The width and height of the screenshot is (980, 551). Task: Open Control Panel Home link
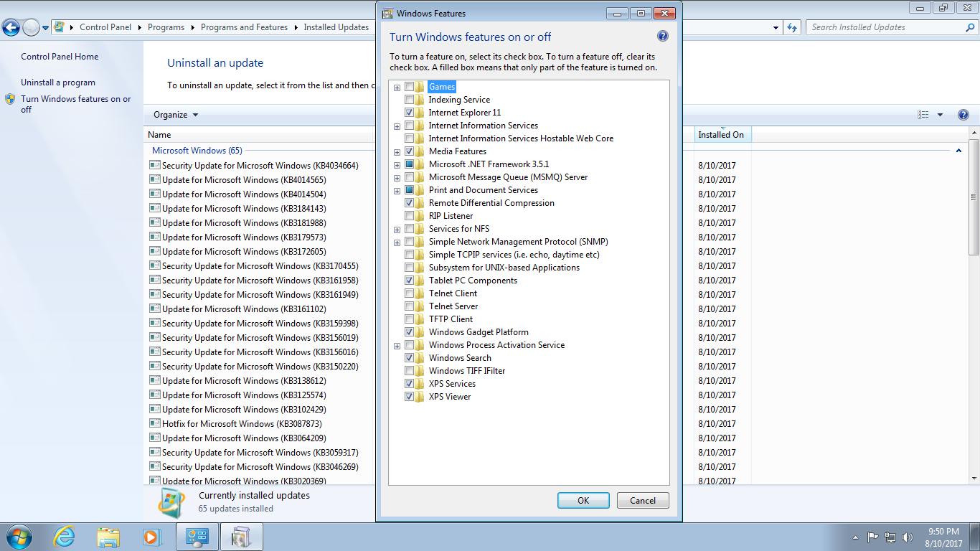pos(60,57)
